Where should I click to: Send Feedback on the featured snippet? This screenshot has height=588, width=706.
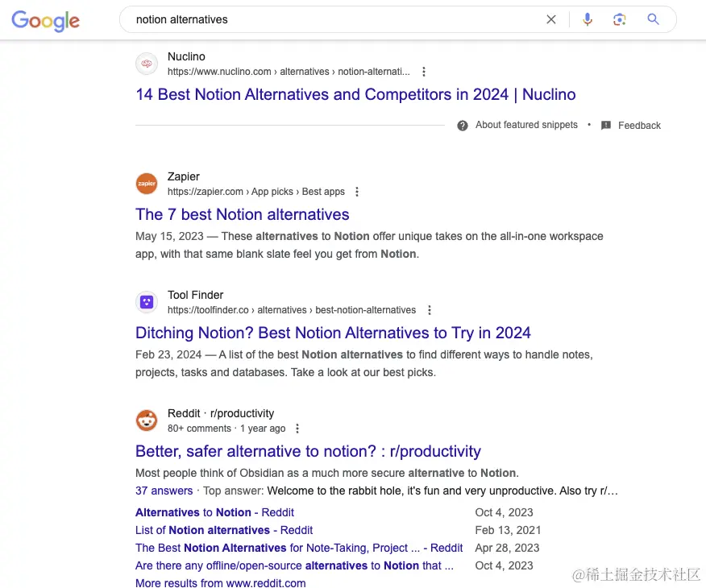point(631,126)
